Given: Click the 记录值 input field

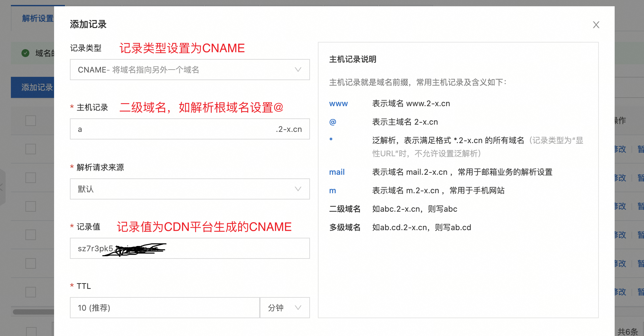Looking at the screenshot, I should point(190,248).
